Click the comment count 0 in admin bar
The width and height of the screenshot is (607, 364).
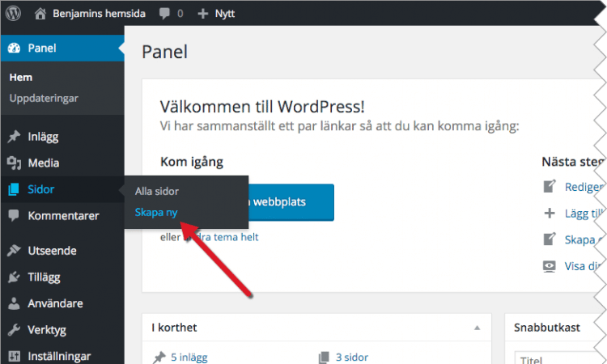[x=180, y=14]
